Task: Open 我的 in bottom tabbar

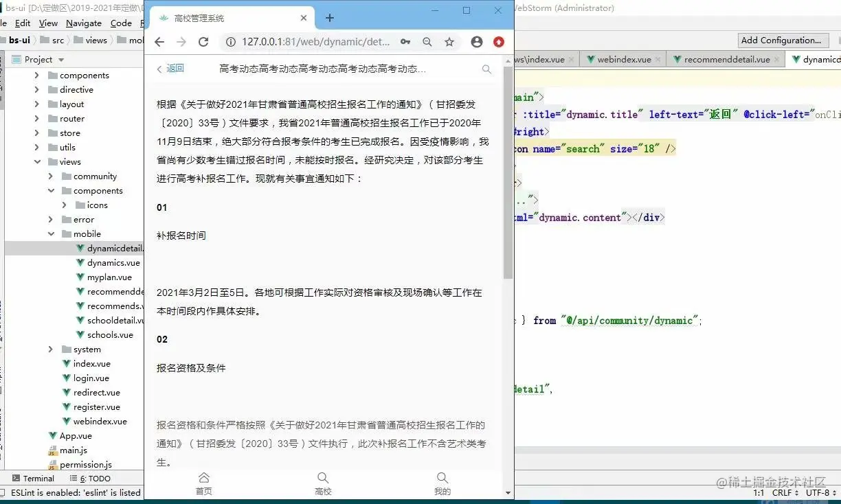Action: [442, 483]
